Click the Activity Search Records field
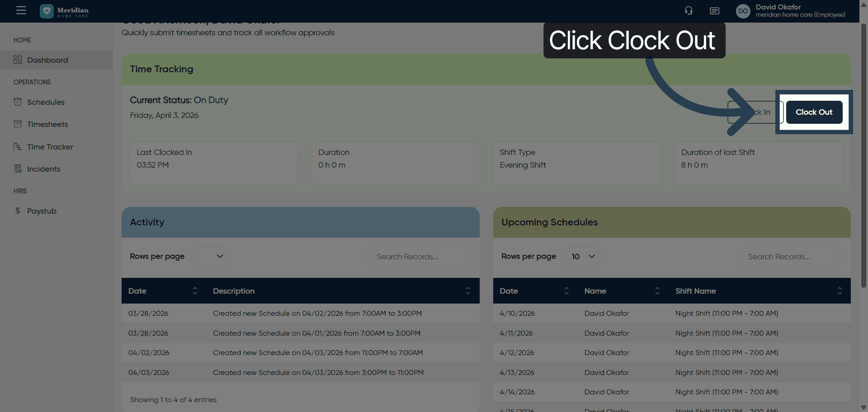 (419, 257)
